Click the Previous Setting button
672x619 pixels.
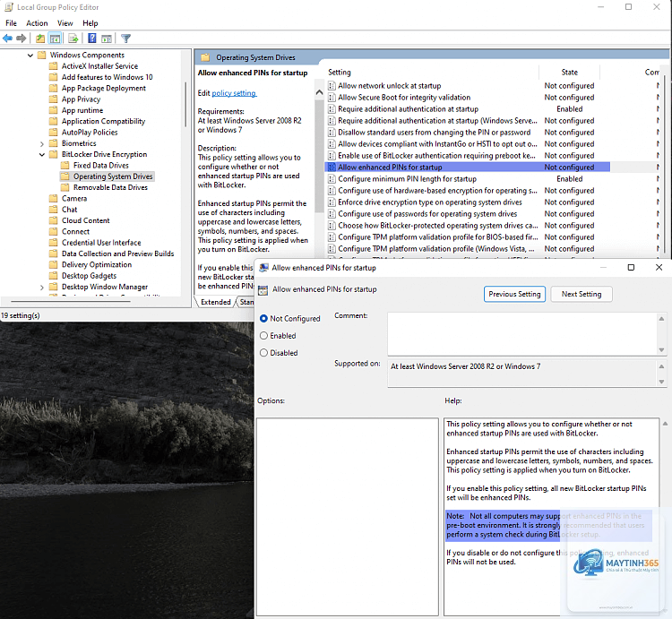click(514, 295)
